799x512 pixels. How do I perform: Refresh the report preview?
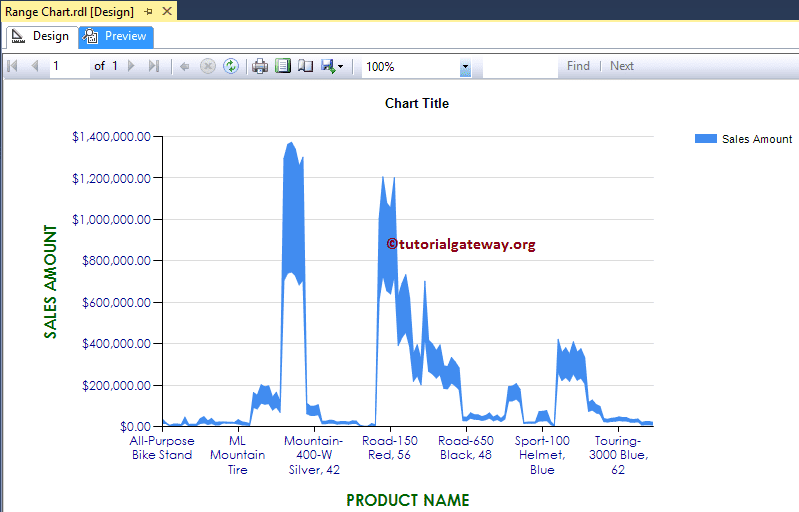[231, 66]
